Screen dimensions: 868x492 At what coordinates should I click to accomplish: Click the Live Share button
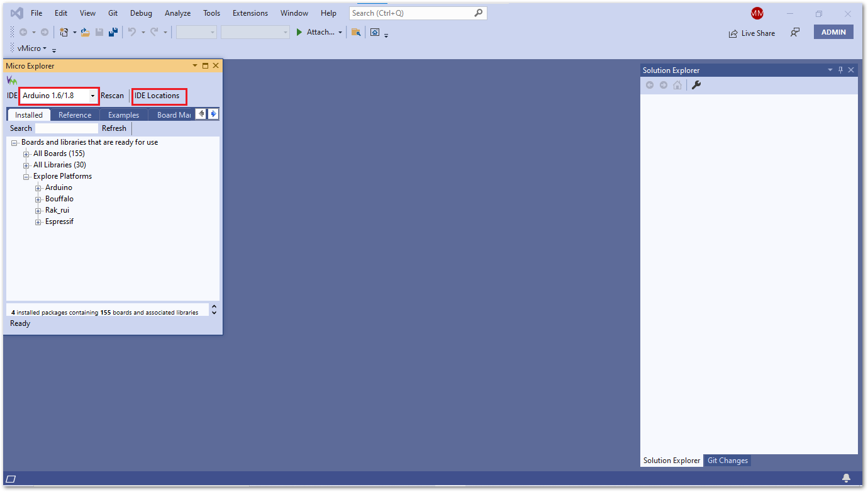pyautogui.click(x=752, y=33)
